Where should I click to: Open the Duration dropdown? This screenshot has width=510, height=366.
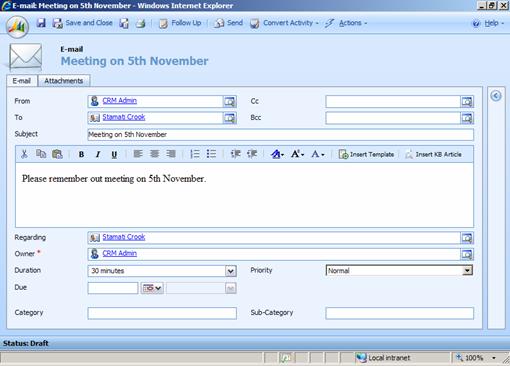coord(231,271)
